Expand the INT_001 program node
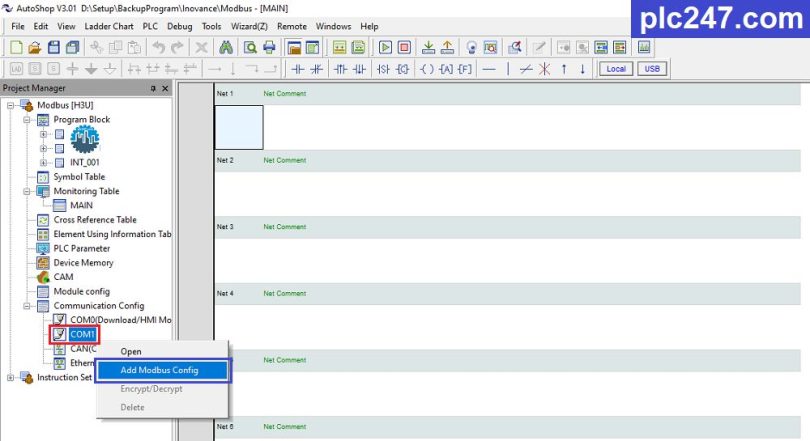Screen dimensions: 810x441 pos(43,163)
